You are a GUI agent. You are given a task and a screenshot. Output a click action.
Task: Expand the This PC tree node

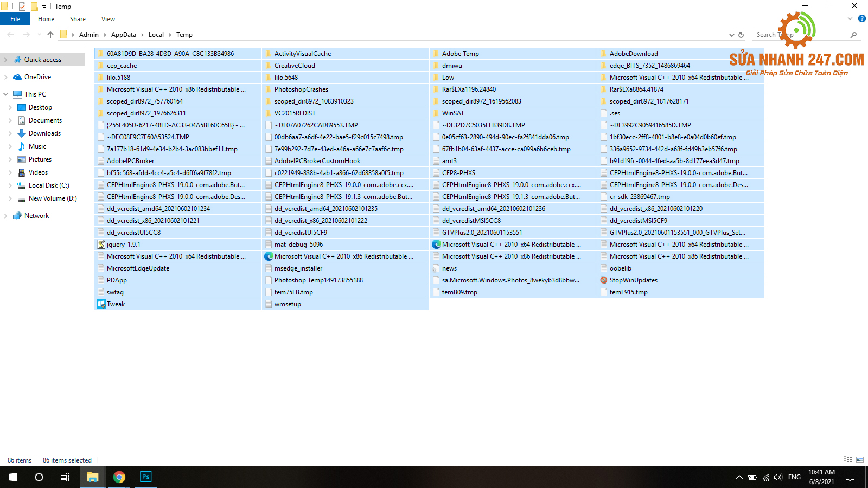6,94
